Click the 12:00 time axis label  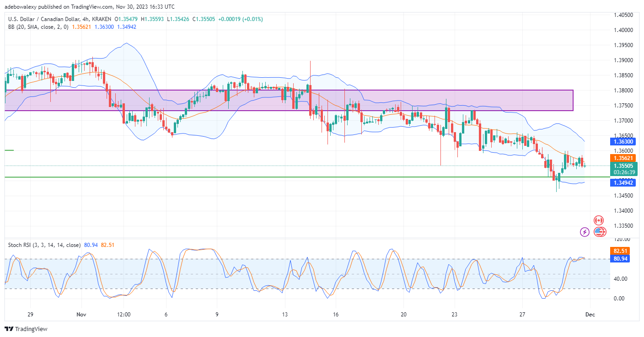tap(124, 315)
